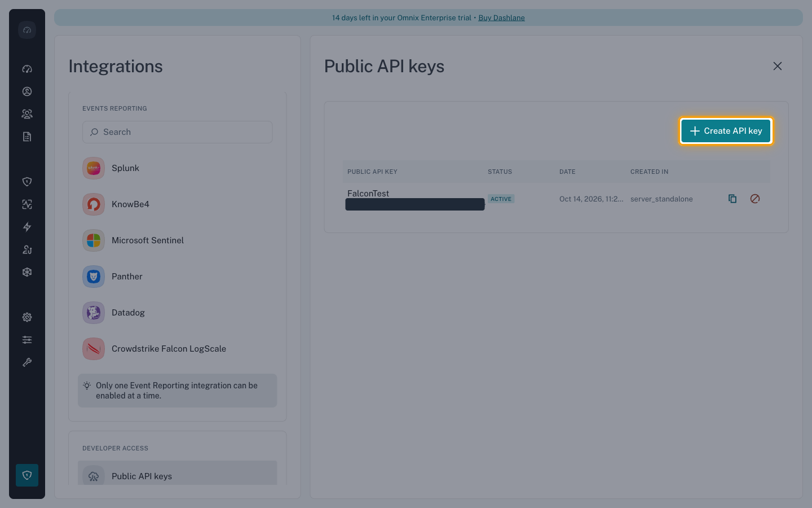Close the Public API keys panel
The image size is (812, 508).
coord(778,66)
